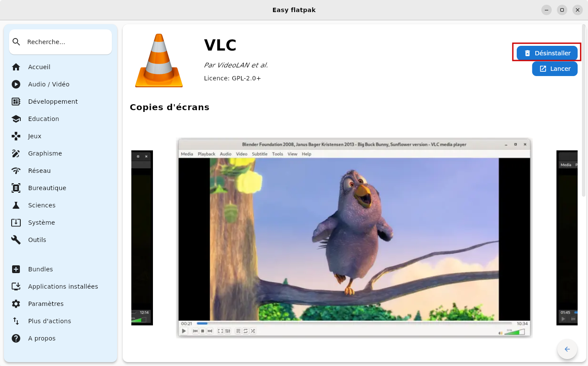Open the Bureautique category
Viewport: 588px width, 366px height.
pyautogui.click(x=60, y=188)
